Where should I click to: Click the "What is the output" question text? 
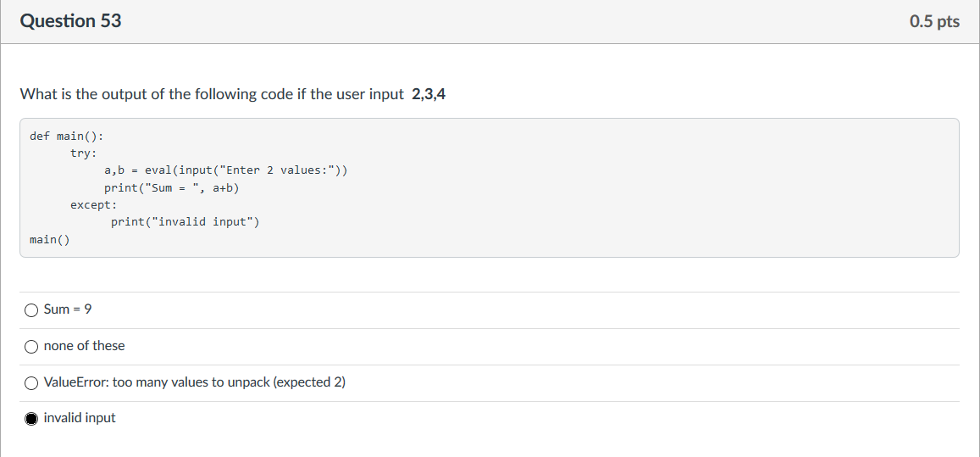(x=212, y=94)
